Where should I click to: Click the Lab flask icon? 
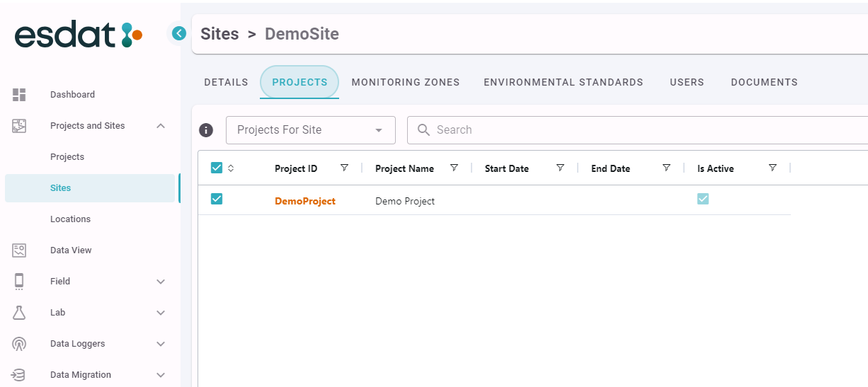19,313
